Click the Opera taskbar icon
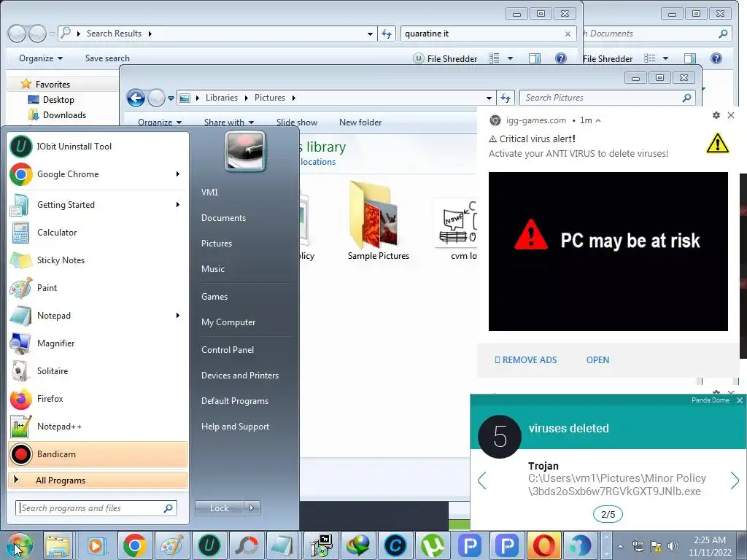This screenshot has width=747, height=560. [543, 545]
